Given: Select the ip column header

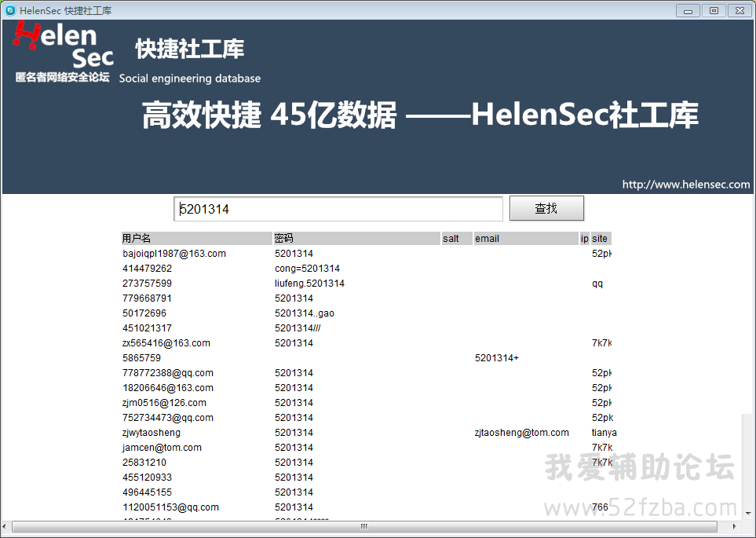Looking at the screenshot, I should [x=584, y=238].
